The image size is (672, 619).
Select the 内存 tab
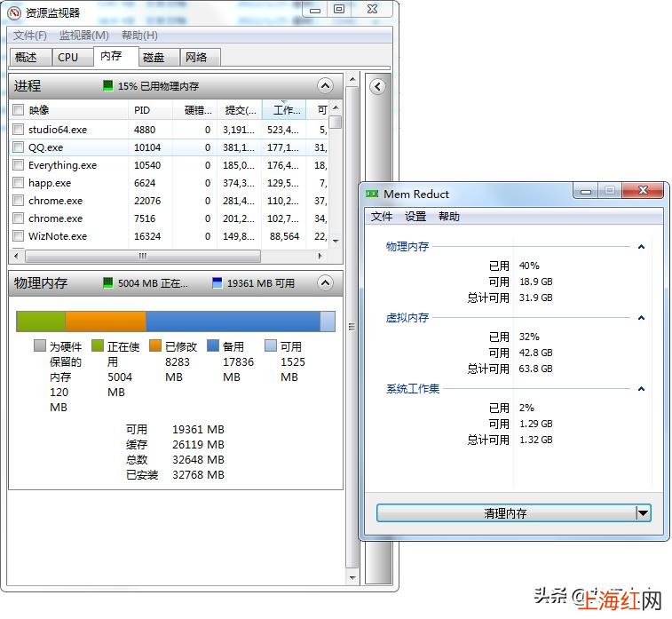115,56
